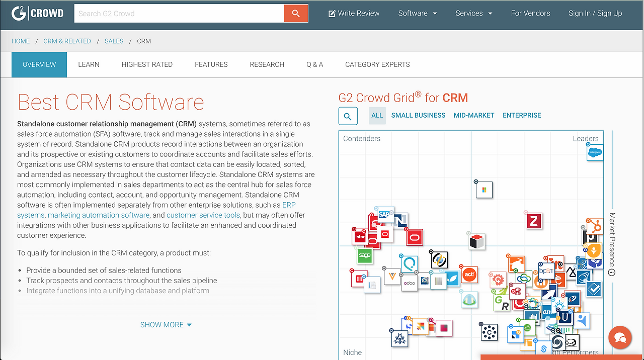Expand the Software dropdown menu
This screenshot has width=644, height=360.
click(418, 14)
